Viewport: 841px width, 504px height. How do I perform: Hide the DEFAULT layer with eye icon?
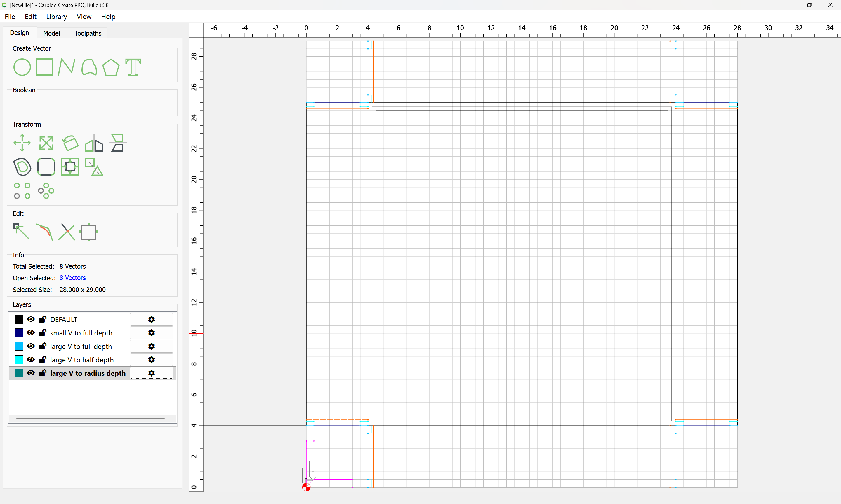tap(31, 319)
